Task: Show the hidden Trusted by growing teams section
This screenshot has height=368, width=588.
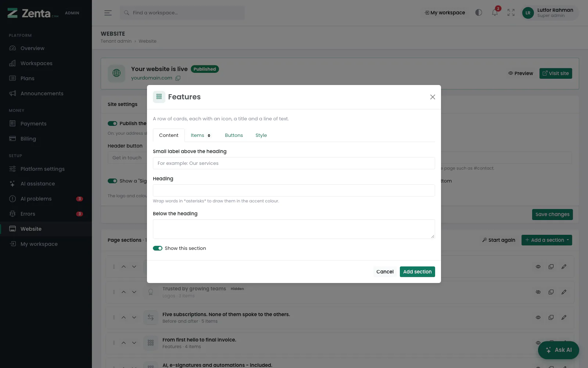Action: 538,292
